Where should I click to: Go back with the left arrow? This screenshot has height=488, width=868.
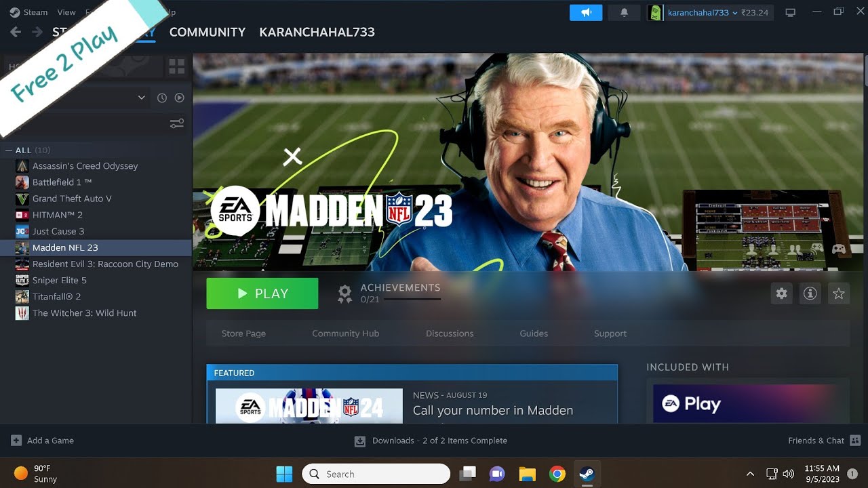click(16, 32)
